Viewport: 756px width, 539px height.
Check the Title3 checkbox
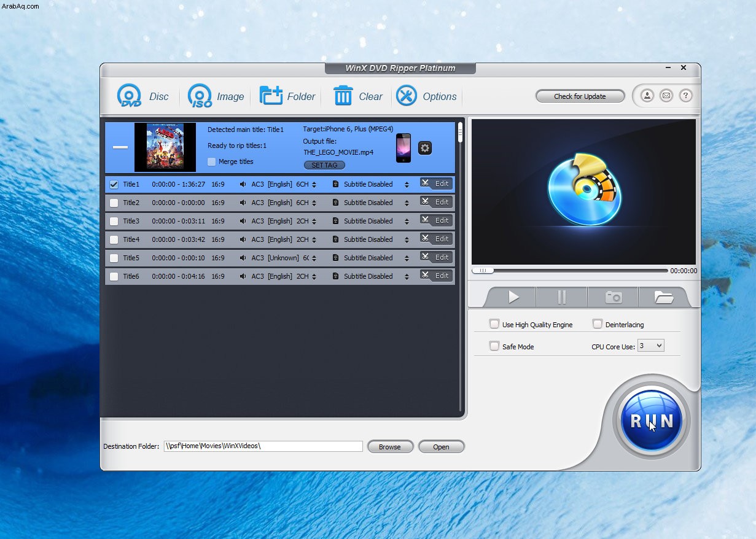point(114,221)
